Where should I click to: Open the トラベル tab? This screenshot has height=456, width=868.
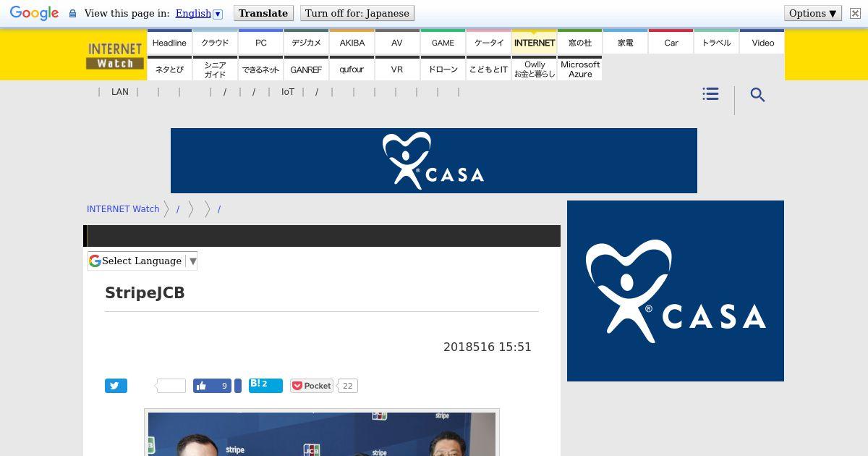pyautogui.click(x=717, y=42)
